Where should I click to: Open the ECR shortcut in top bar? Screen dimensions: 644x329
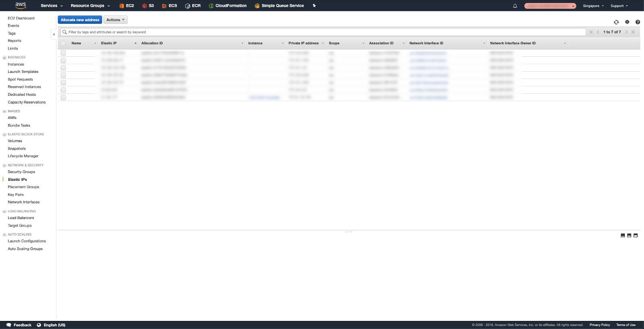(x=193, y=6)
